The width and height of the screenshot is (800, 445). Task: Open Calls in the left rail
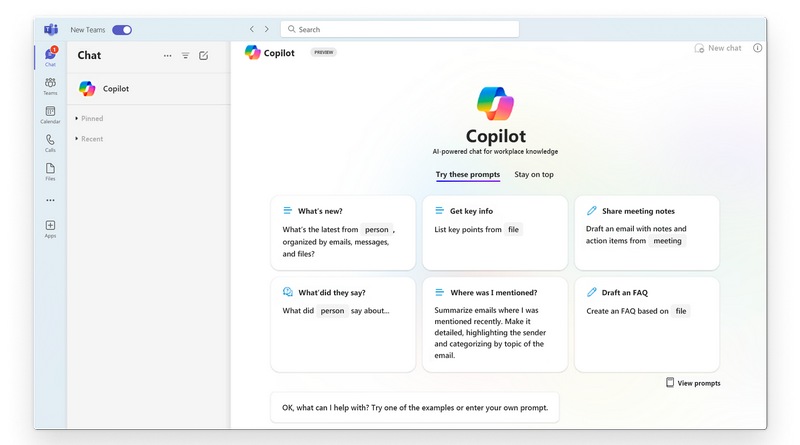coord(50,143)
